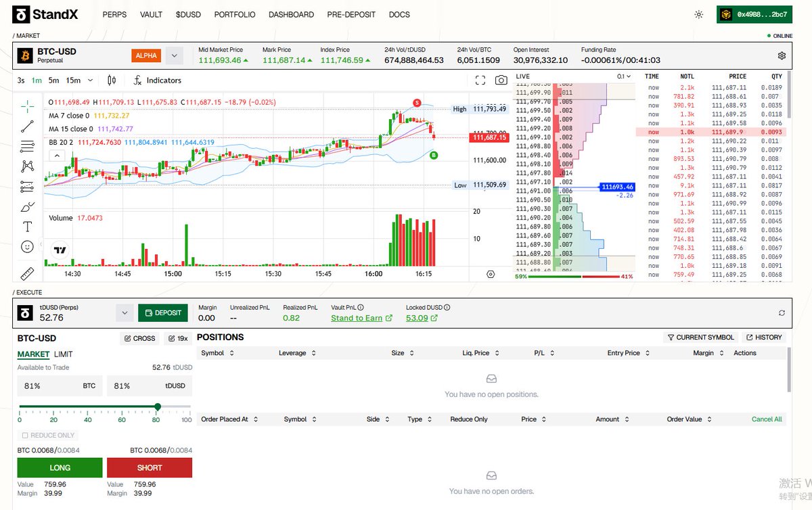Image resolution: width=812 pixels, height=510 pixels.
Task: Sort orders by Order Placed At column
Action: (x=229, y=419)
